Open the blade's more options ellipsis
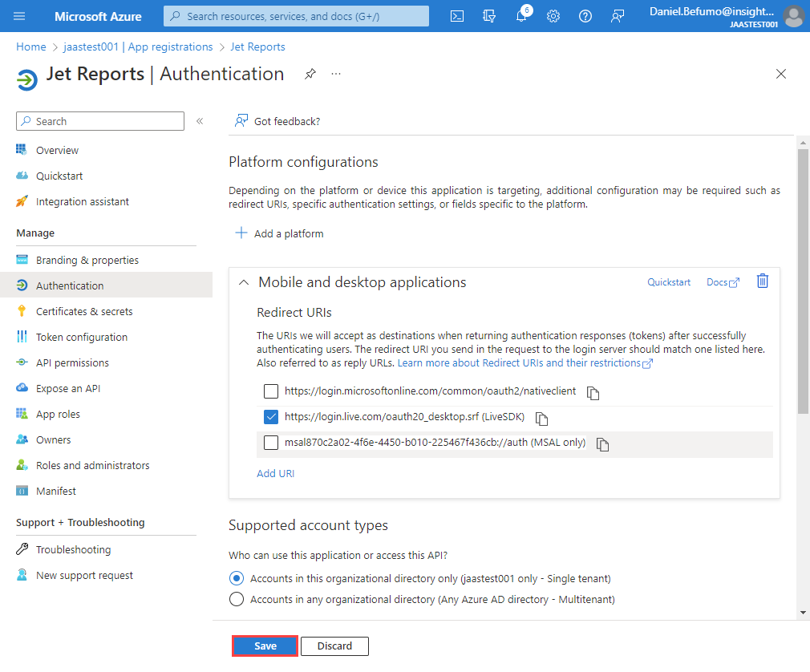This screenshot has width=810, height=672. click(336, 74)
